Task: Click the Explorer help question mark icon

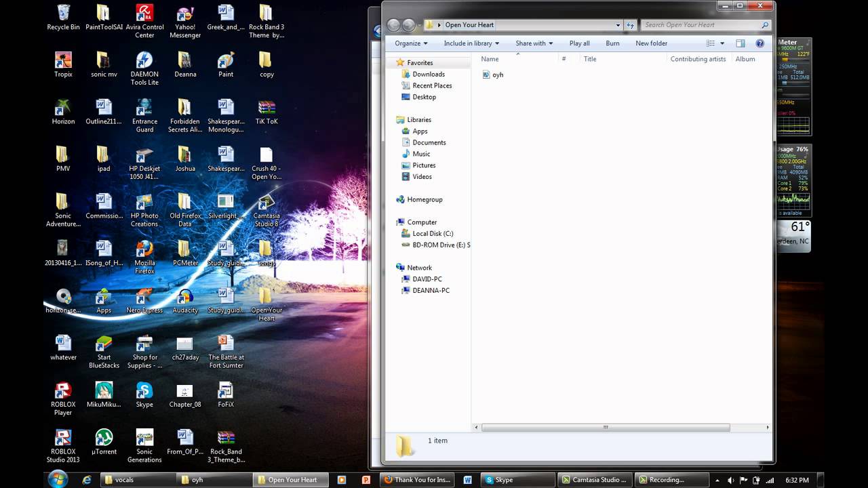Action: pos(759,43)
